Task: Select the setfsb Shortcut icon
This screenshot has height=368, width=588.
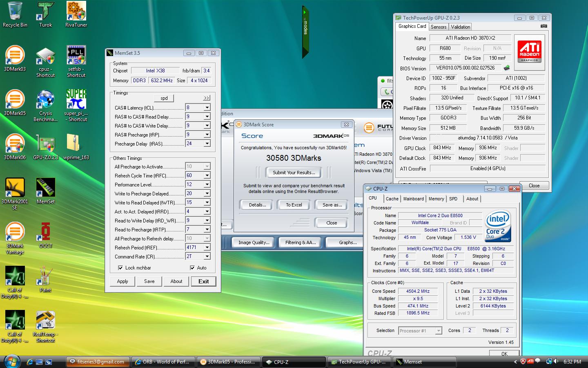Action: pyautogui.click(x=76, y=61)
